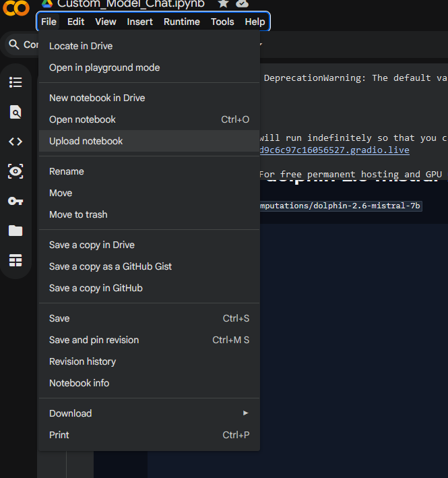The width and height of the screenshot is (448, 478).
Task: Open the Variables inspector eye icon
Action: (15, 171)
